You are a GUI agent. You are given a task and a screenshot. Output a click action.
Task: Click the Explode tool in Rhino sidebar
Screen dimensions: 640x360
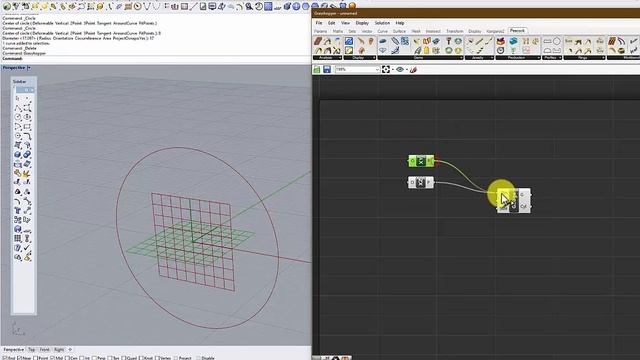tap(27, 173)
